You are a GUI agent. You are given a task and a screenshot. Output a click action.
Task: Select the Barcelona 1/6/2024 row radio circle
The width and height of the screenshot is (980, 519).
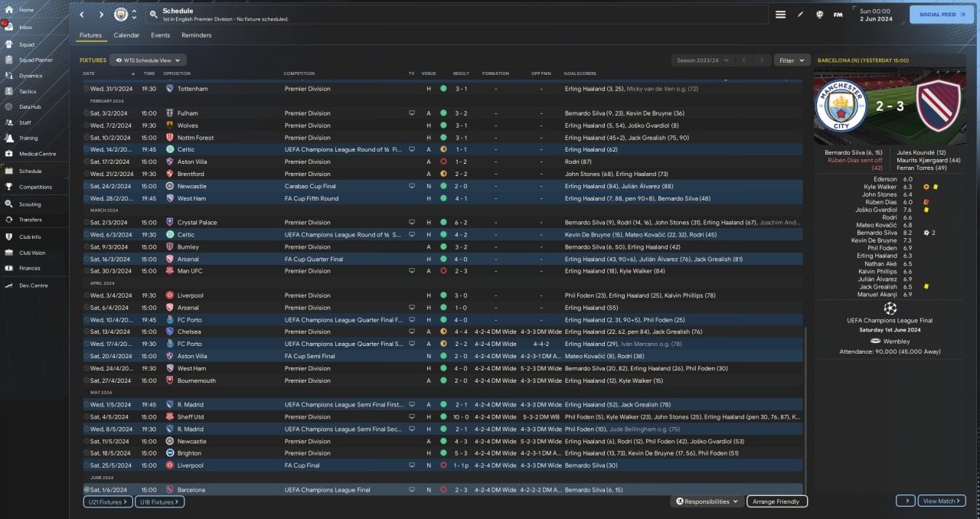(x=87, y=490)
